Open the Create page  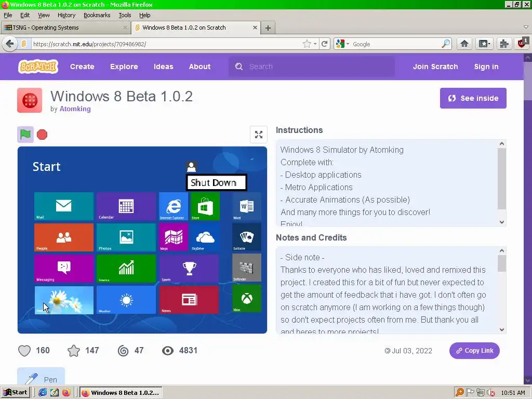[x=82, y=66]
